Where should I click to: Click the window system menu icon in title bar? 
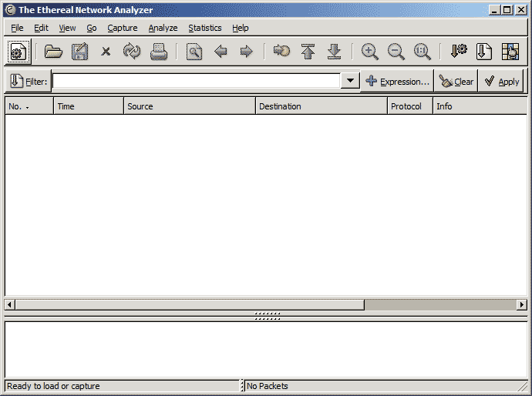point(11,10)
